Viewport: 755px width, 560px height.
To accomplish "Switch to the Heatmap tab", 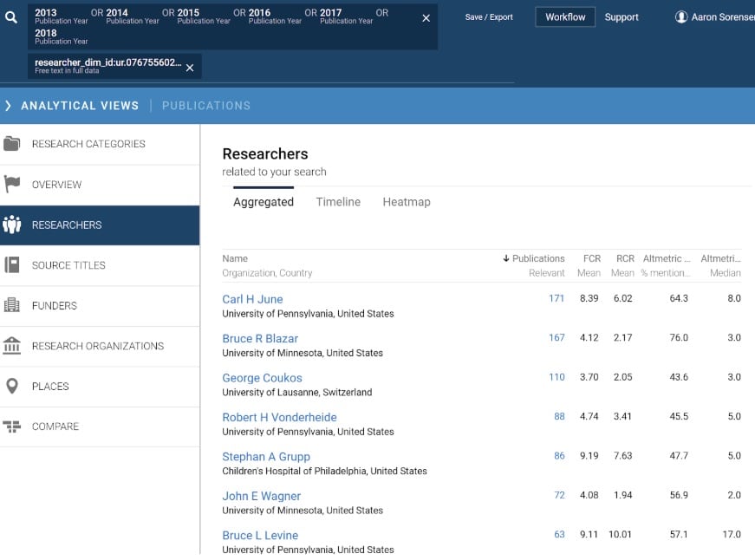I will pos(407,202).
